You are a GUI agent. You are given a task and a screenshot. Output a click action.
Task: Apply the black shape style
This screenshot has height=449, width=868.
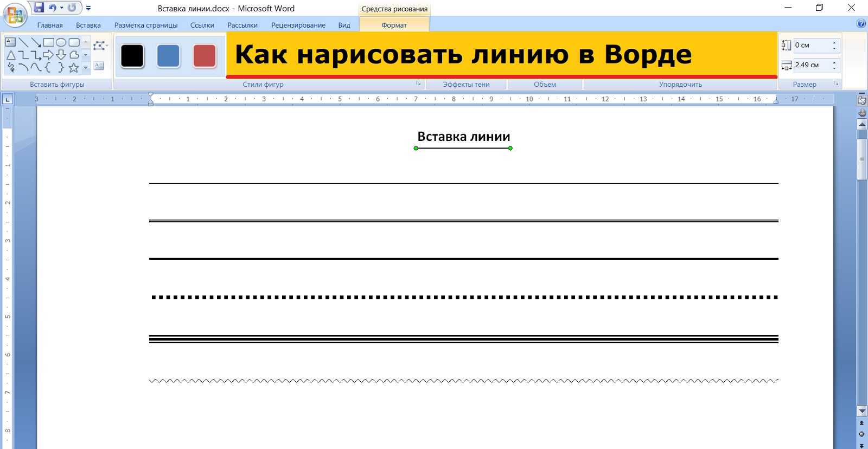(x=132, y=56)
